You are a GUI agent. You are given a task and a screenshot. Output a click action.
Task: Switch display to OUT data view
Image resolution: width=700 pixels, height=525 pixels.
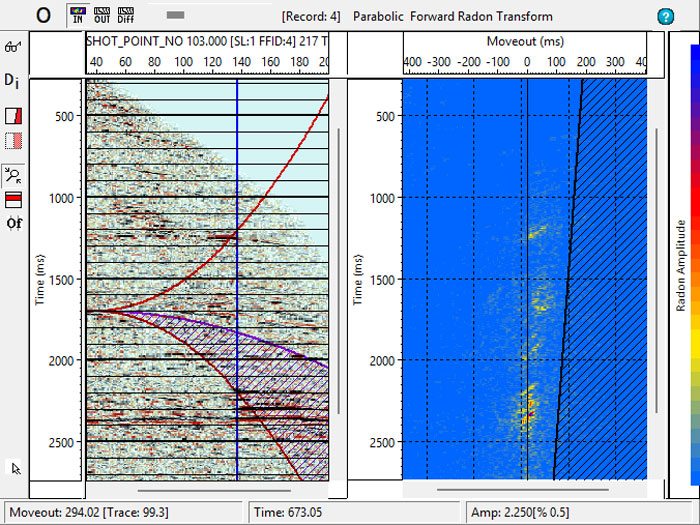coord(103,15)
